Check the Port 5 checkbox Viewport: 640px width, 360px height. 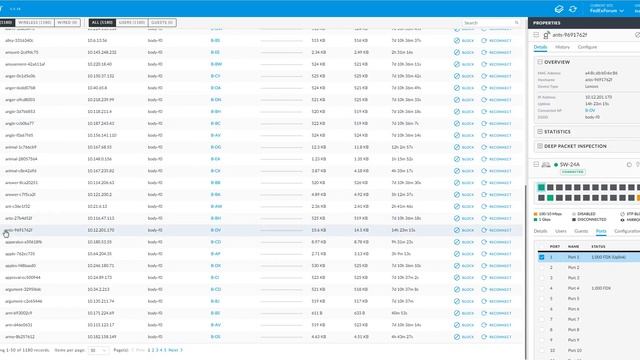542,299
